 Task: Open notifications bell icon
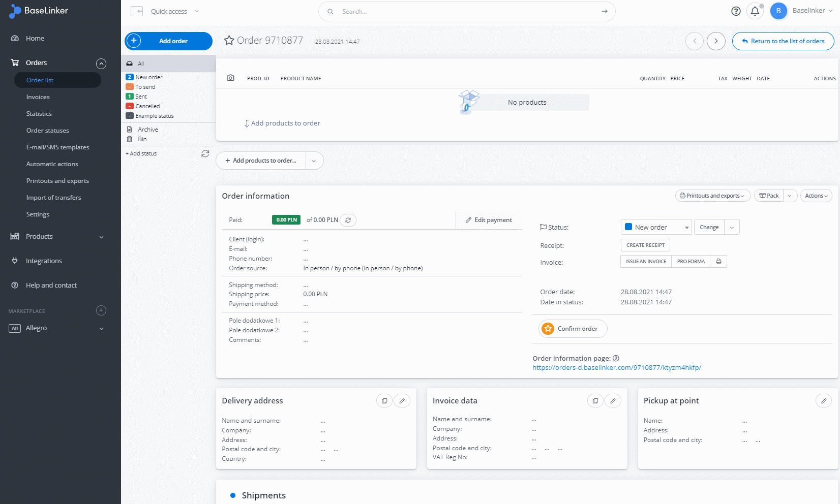click(755, 11)
